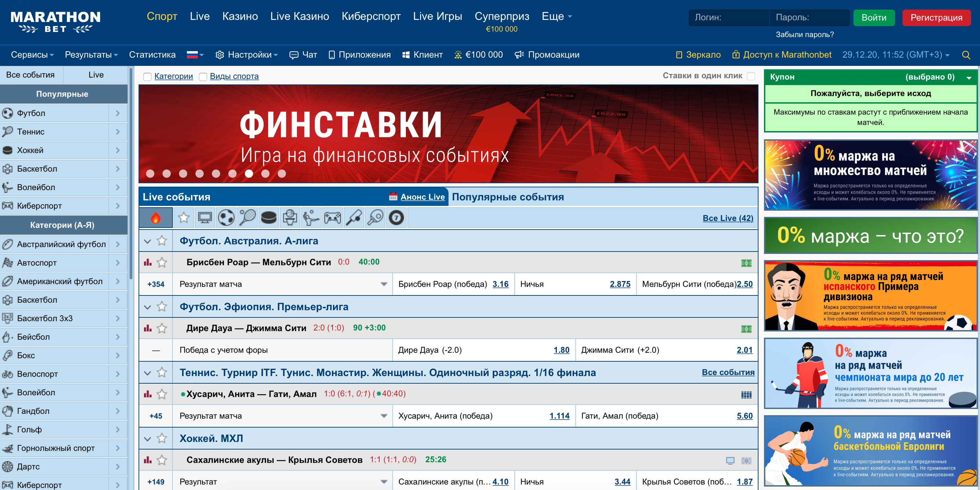
Task: Filter live events by hockey puck icon
Action: tap(268, 218)
